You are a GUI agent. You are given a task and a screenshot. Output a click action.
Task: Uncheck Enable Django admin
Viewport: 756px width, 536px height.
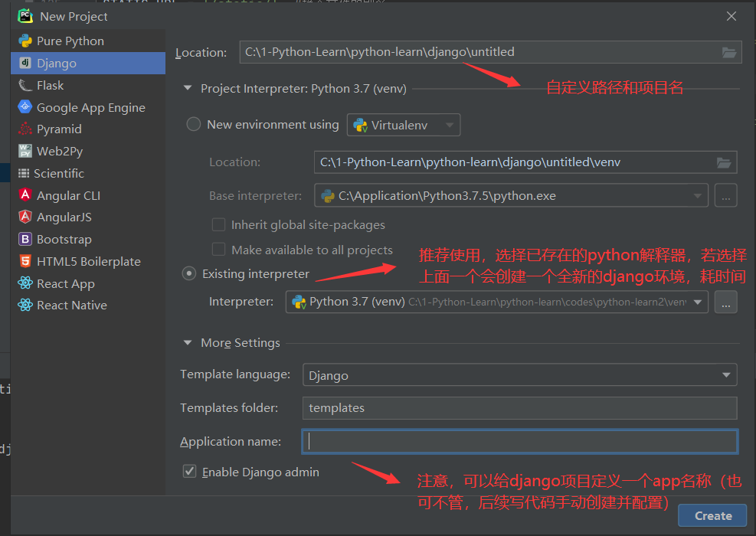click(x=188, y=472)
